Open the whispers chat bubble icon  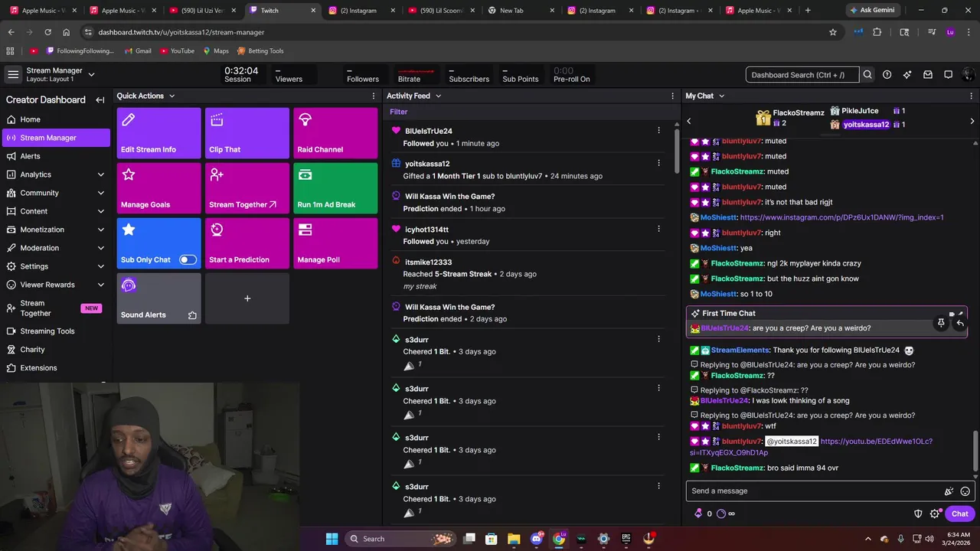pyautogui.click(x=948, y=75)
